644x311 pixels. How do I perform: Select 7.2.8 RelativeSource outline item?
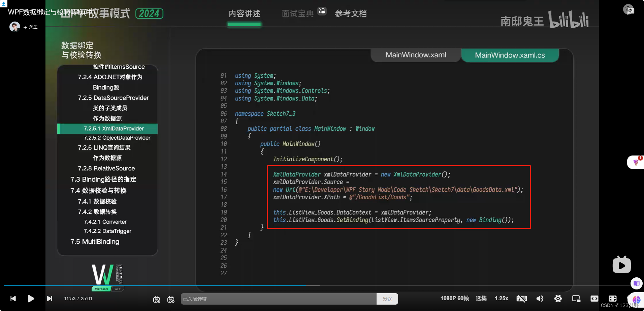coord(106,168)
